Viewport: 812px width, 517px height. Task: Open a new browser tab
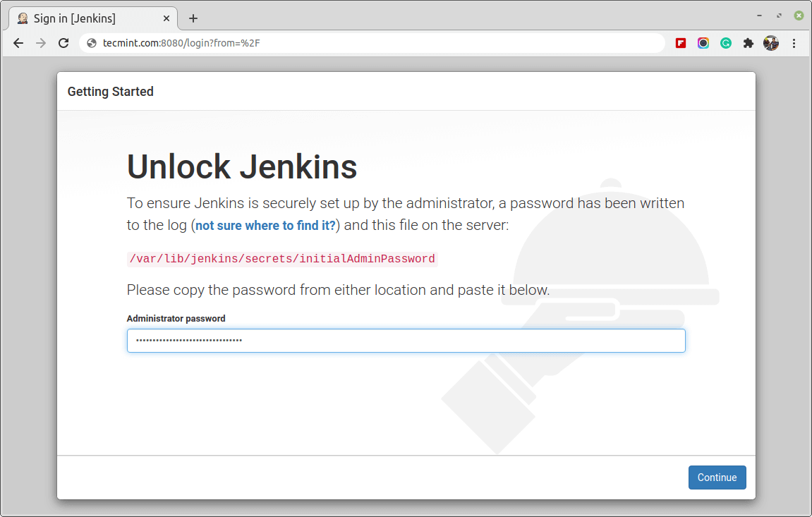tap(193, 18)
